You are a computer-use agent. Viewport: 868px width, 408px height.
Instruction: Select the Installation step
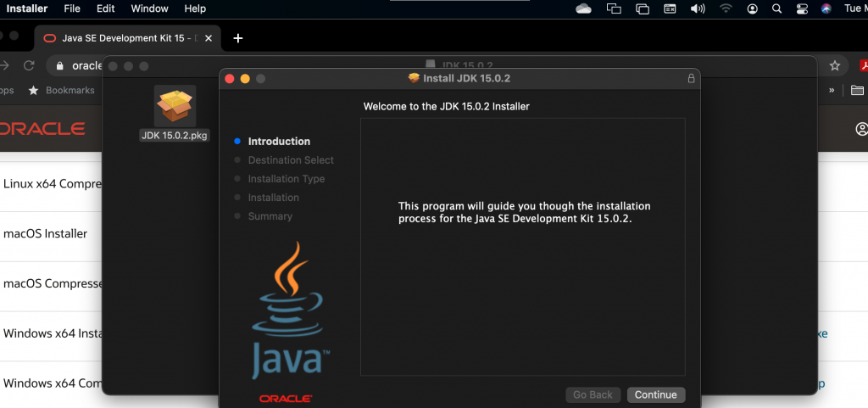point(274,198)
